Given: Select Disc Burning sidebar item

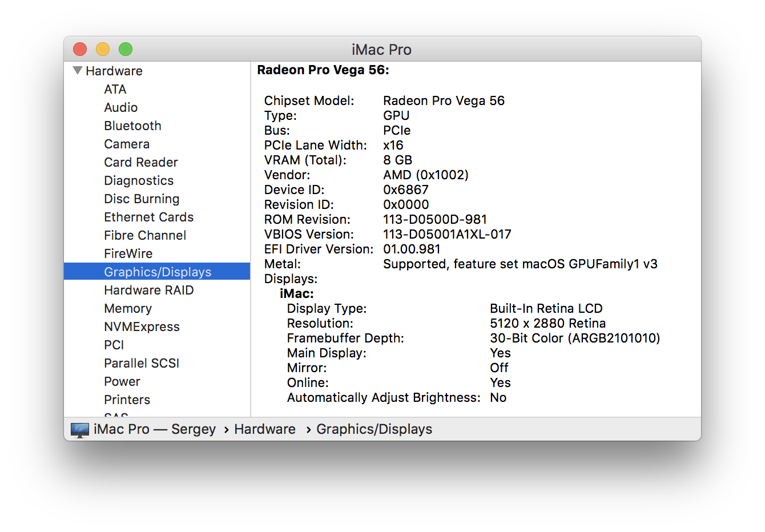Looking at the screenshot, I should pos(142,199).
